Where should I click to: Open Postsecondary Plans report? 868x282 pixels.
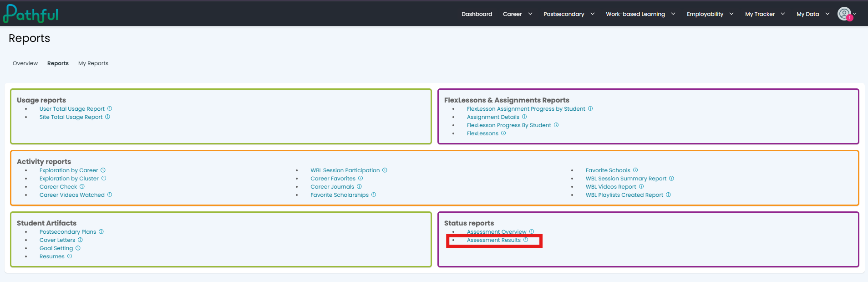(68, 232)
